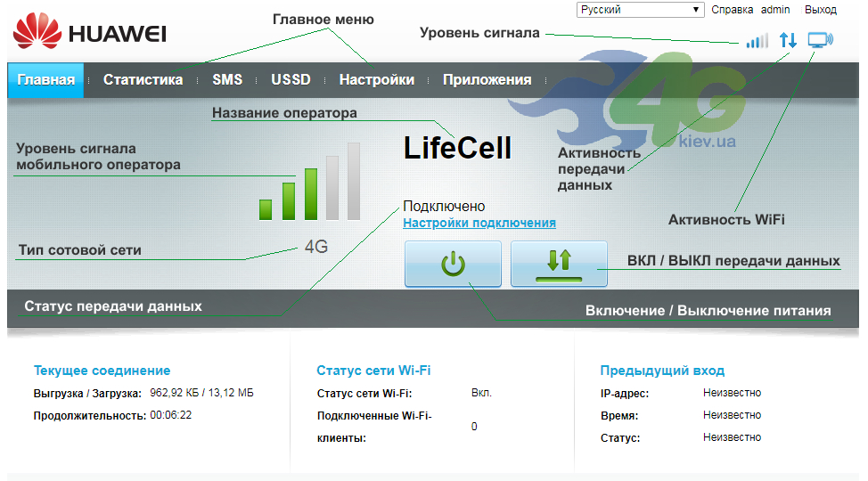This screenshot has height=481, width=868.
Task: Click the 4G network type label
Action: (x=316, y=247)
